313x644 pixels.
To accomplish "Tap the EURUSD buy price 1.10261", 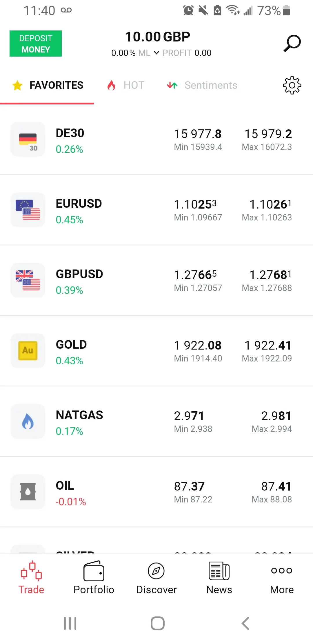I will pyautogui.click(x=270, y=205).
